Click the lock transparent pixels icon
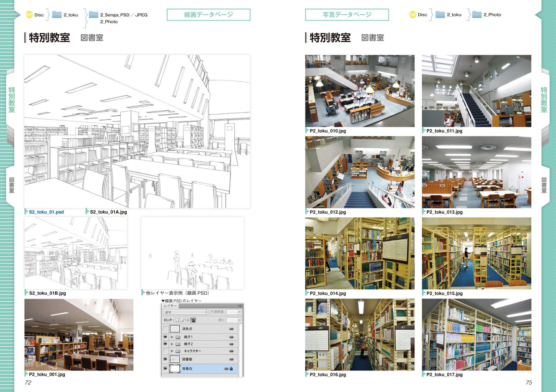Image resolution: width=556 pixels, height=392 pixels. (x=177, y=320)
